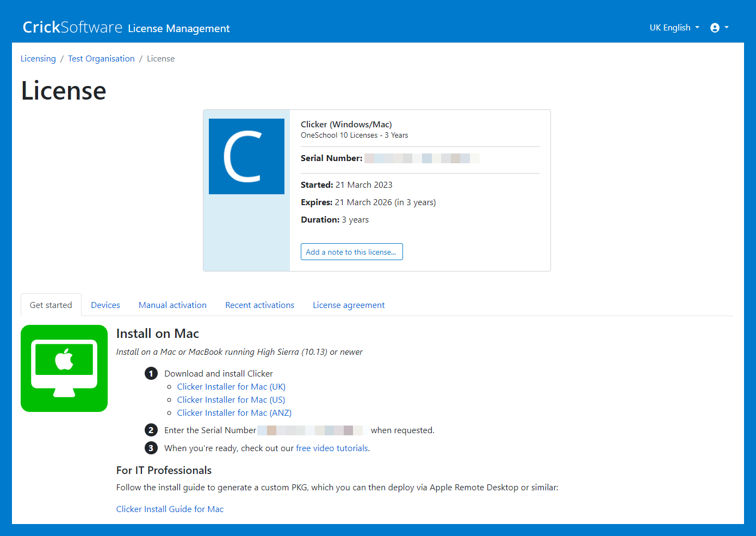This screenshot has height=536, width=756.
Task: Download Clicker Installer for Mac (US)
Action: [231, 400]
